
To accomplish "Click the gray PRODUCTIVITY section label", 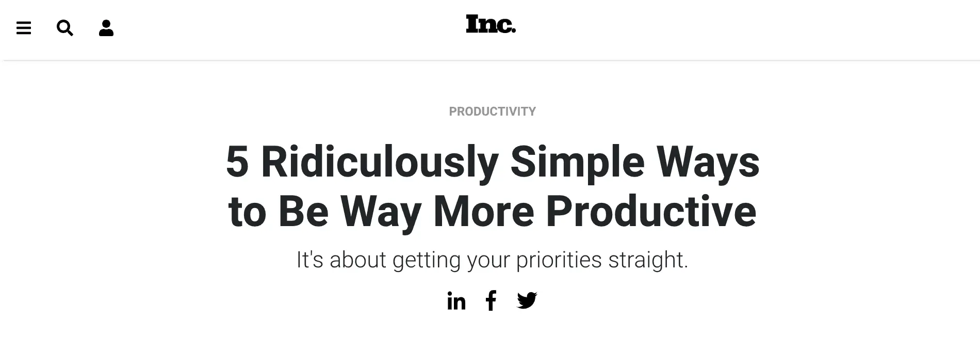I will click(493, 111).
